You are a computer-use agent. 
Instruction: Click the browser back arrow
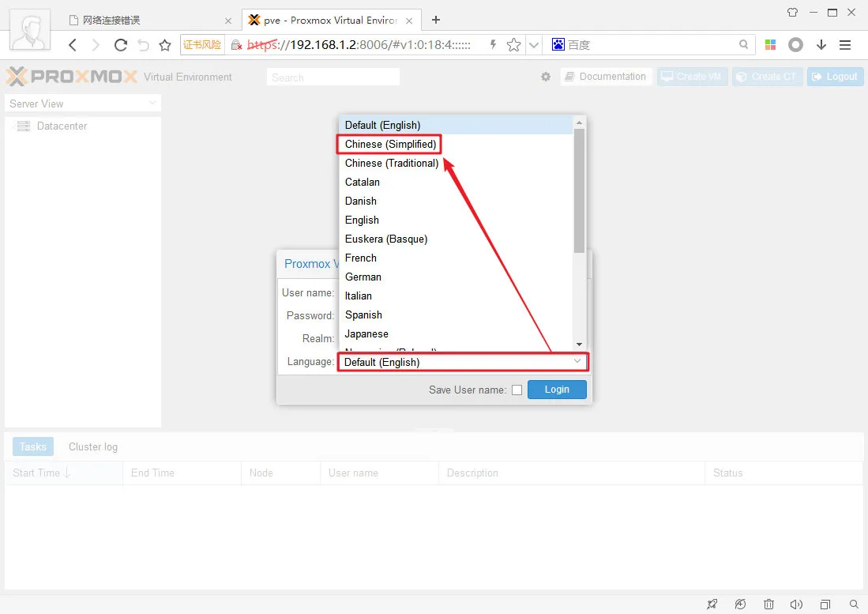click(x=73, y=45)
